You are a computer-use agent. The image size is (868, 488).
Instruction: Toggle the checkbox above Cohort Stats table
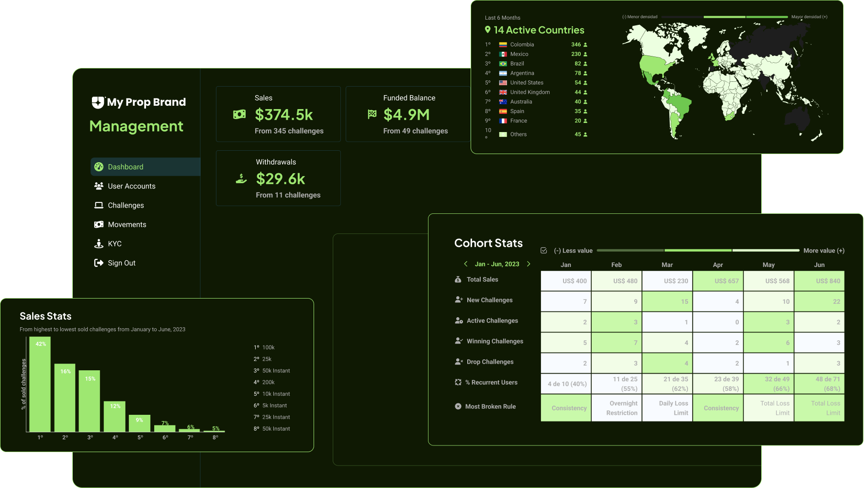(x=543, y=249)
